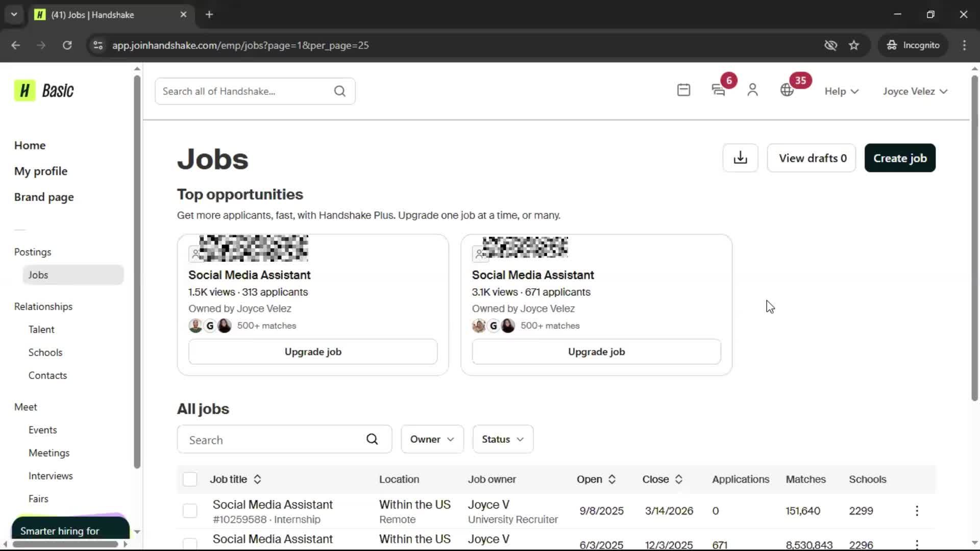
Task: Select Jobs under Postings
Action: (73, 274)
